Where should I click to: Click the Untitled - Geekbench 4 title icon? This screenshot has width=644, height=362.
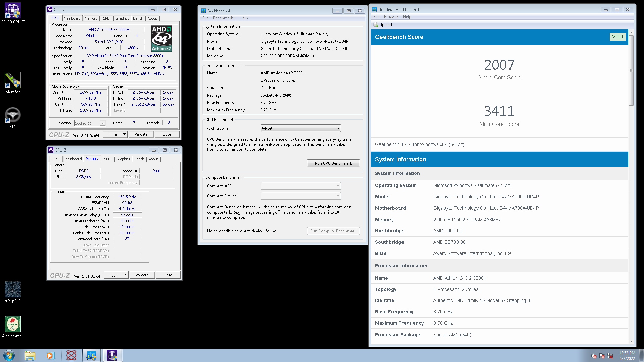pyautogui.click(x=374, y=9)
